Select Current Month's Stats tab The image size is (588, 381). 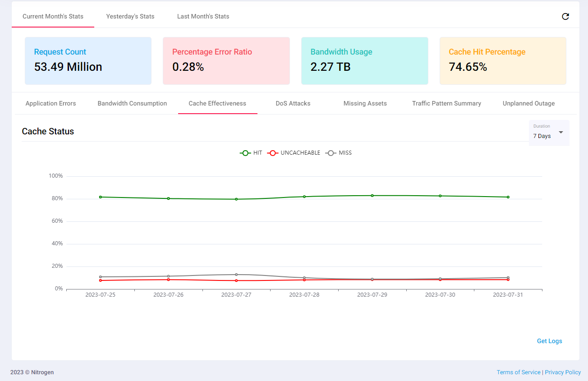pos(53,16)
